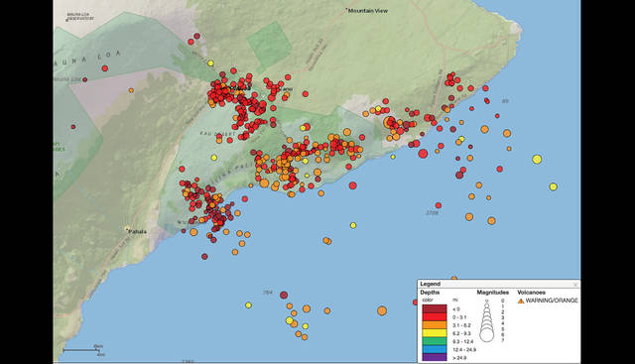This screenshot has height=364, width=635.
Task: Click the Mountain View town label
Action: click(368, 11)
